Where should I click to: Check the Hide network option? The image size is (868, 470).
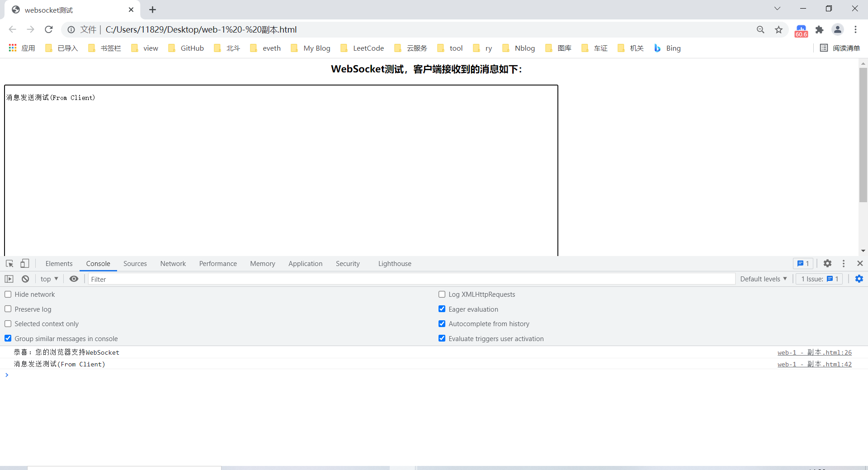[x=8, y=294]
